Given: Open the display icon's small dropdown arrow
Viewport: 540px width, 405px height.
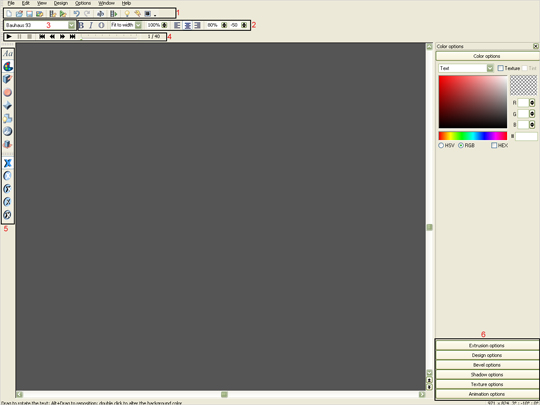Looking at the screenshot, I should click(x=155, y=15).
